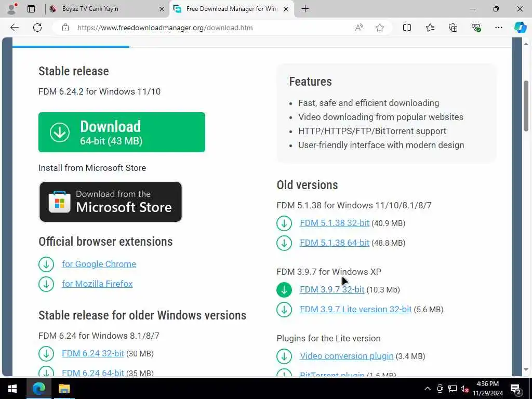This screenshot has height=399, width=532.
Task: Close the Free Download Manager tab
Action: click(286, 9)
